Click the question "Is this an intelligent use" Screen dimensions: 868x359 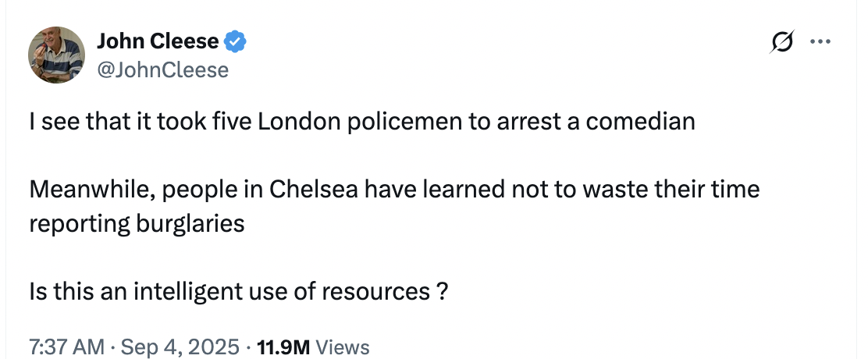(238, 291)
